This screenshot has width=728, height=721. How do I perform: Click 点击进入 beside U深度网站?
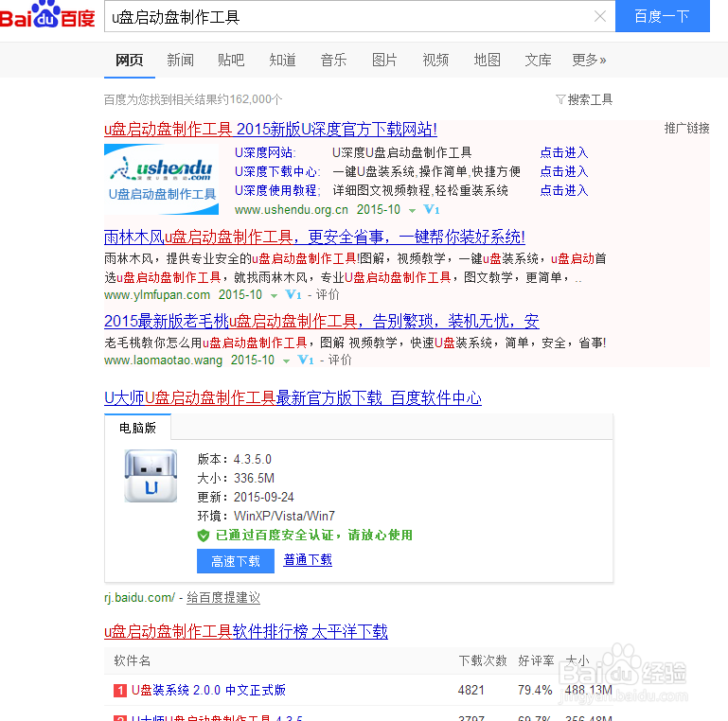tap(564, 152)
